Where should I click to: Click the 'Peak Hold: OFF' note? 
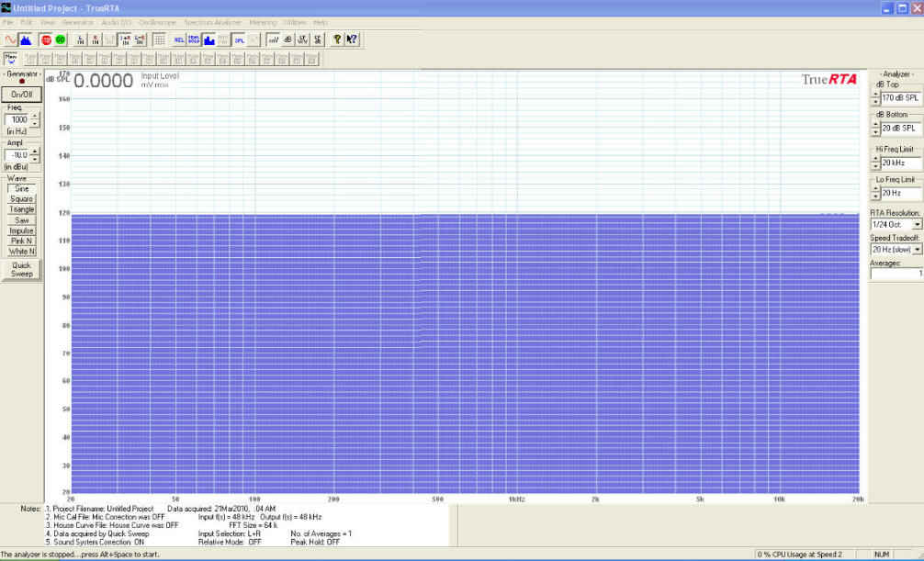coord(315,542)
